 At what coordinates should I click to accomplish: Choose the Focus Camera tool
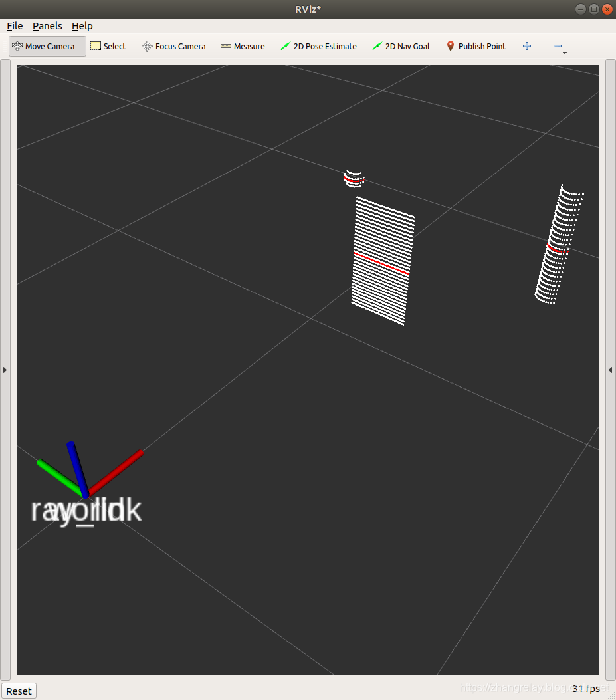[173, 46]
